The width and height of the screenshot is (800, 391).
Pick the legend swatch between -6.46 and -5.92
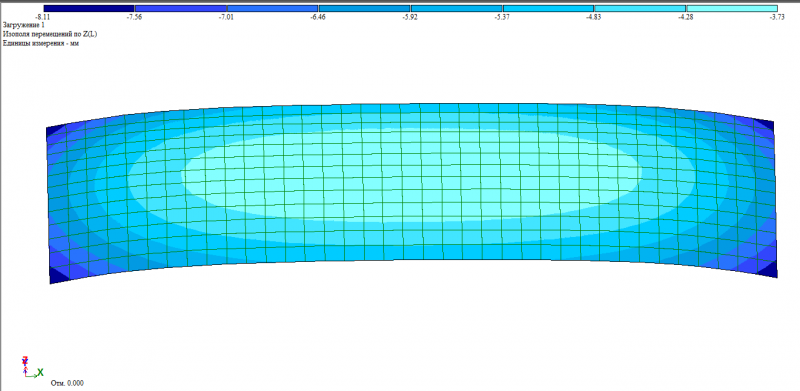coord(364,8)
